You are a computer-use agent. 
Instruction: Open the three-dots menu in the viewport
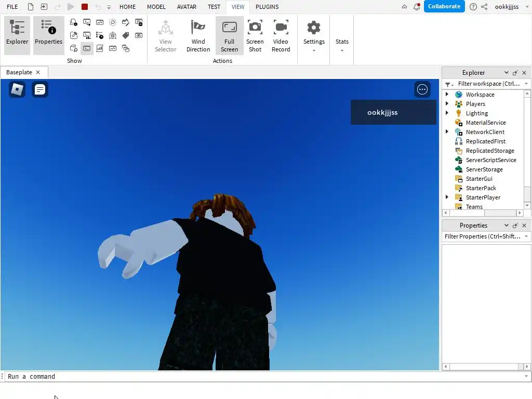pos(422,89)
